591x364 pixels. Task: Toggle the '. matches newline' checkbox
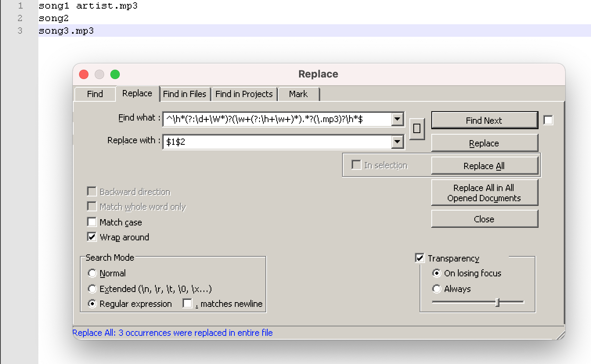(x=187, y=303)
